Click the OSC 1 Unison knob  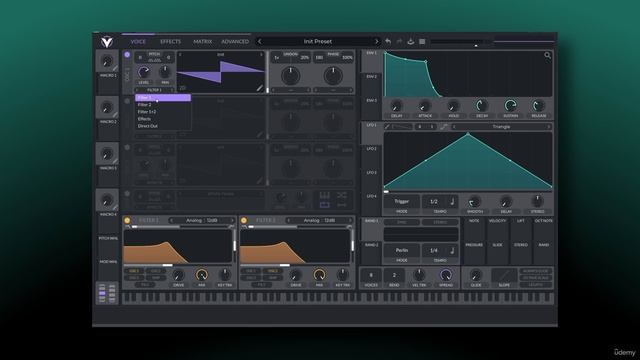click(x=291, y=76)
